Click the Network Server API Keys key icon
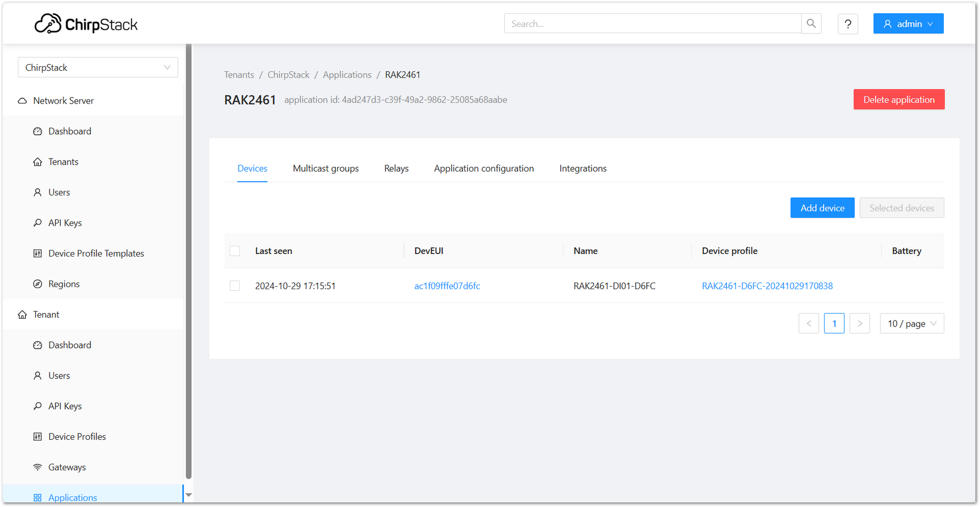 pyautogui.click(x=38, y=223)
